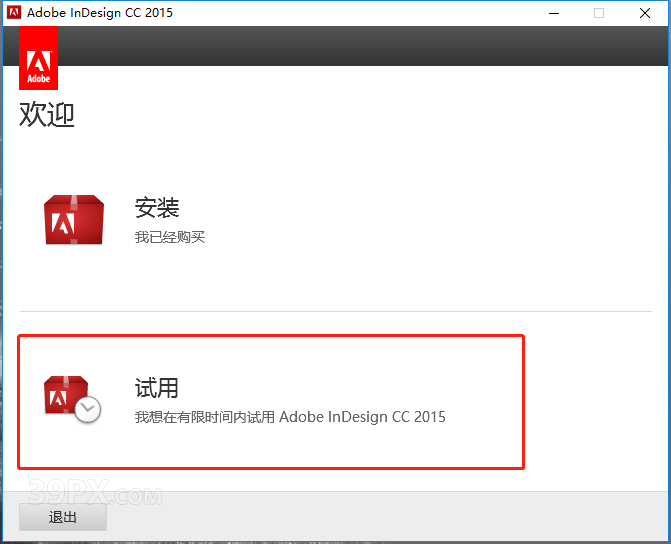Viewport: 671px width, 544px height.
Task: Close the Adobe InDesign CC 2015 window
Action: point(645,13)
